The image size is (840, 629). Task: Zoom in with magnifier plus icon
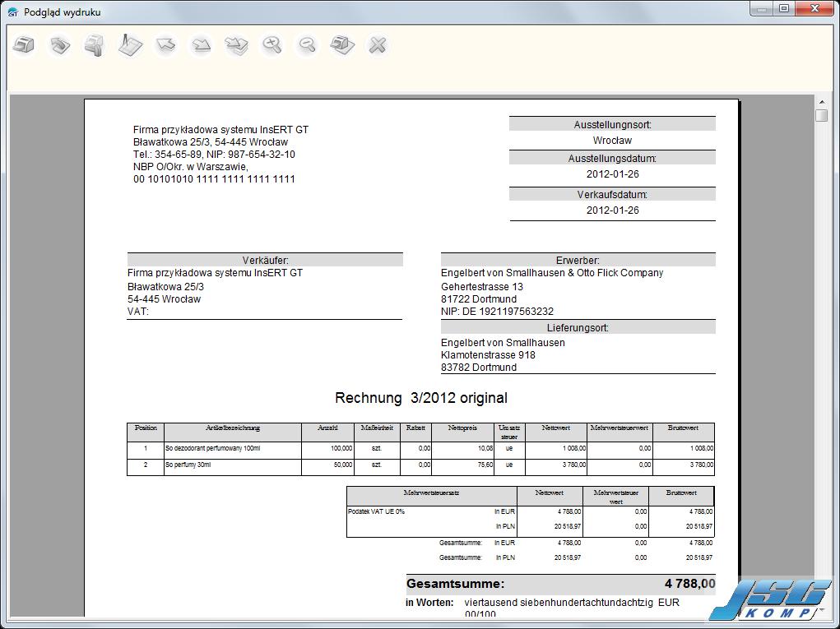click(272, 45)
